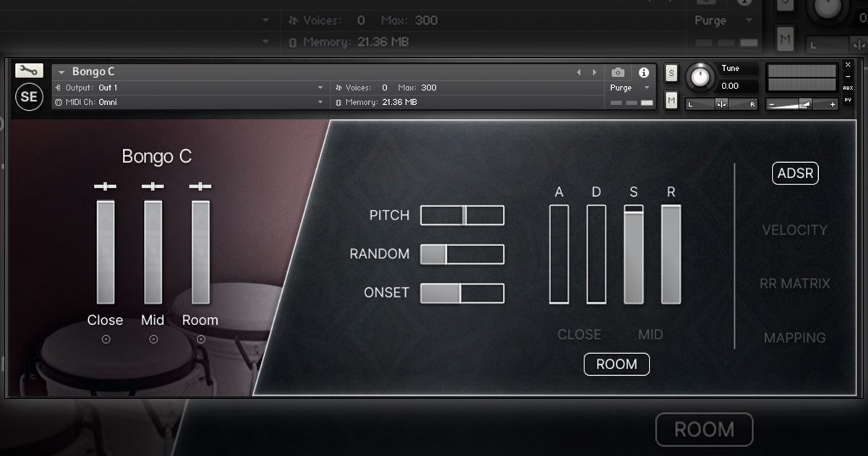Click the output icon beside Output label

tap(58, 88)
